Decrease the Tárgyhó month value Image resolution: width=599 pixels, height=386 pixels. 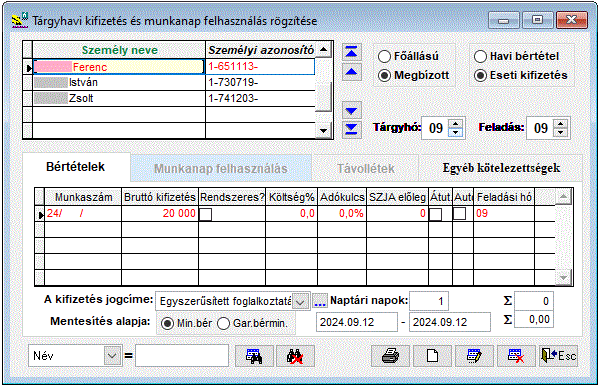click(x=455, y=133)
